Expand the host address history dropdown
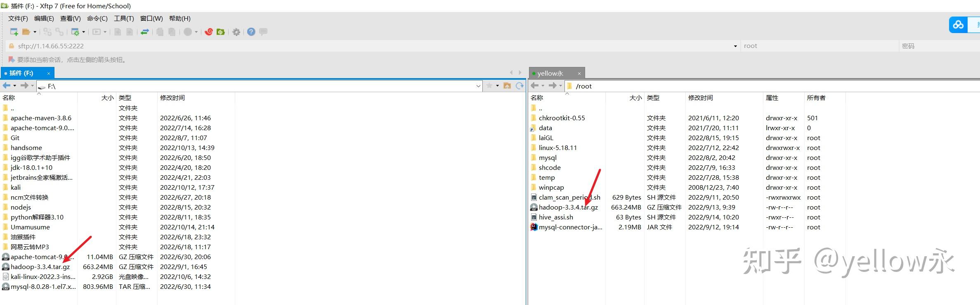The height and width of the screenshot is (305, 980). pos(735,46)
